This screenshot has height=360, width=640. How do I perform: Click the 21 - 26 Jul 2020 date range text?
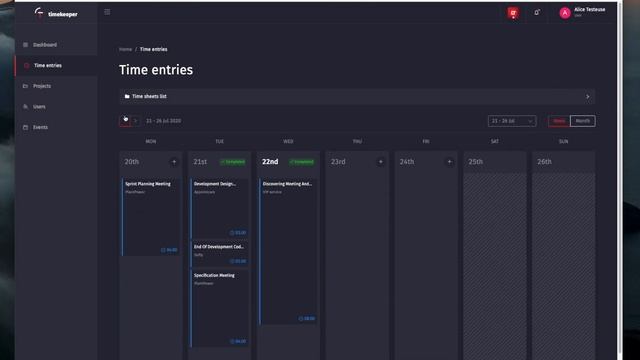click(164, 121)
